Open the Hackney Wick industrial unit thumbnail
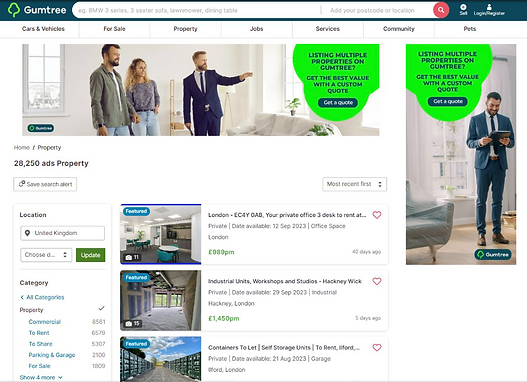The width and height of the screenshot is (527, 382). point(161,300)
